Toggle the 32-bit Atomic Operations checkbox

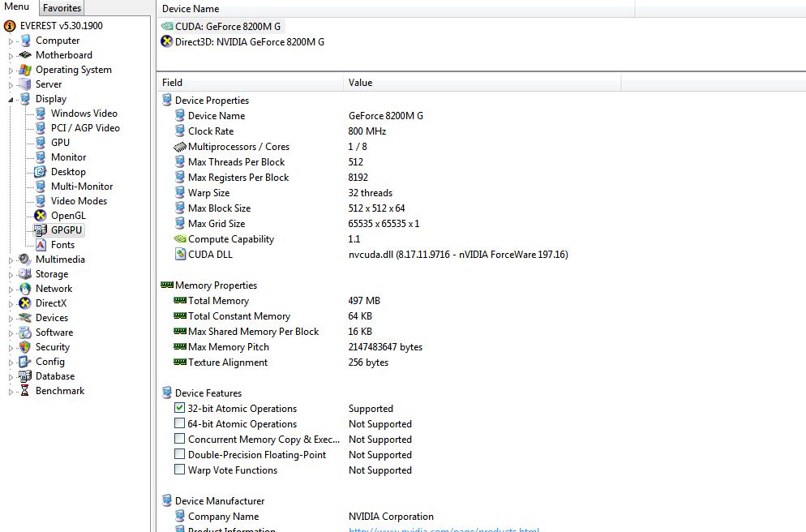(x=179, y=408)
